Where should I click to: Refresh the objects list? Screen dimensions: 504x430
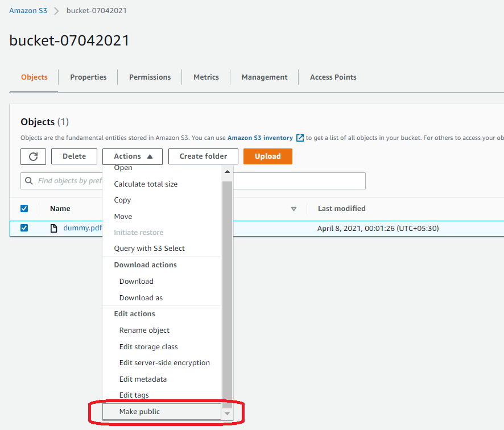(33, 156)
